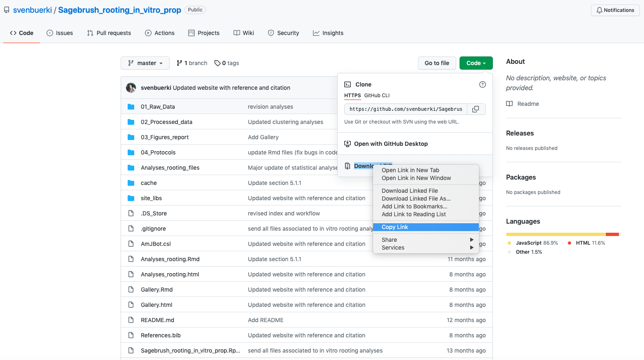The height and width of the screenshot is (360, 644).
Task: Expand the Share submenu
Action: [426, 240]
